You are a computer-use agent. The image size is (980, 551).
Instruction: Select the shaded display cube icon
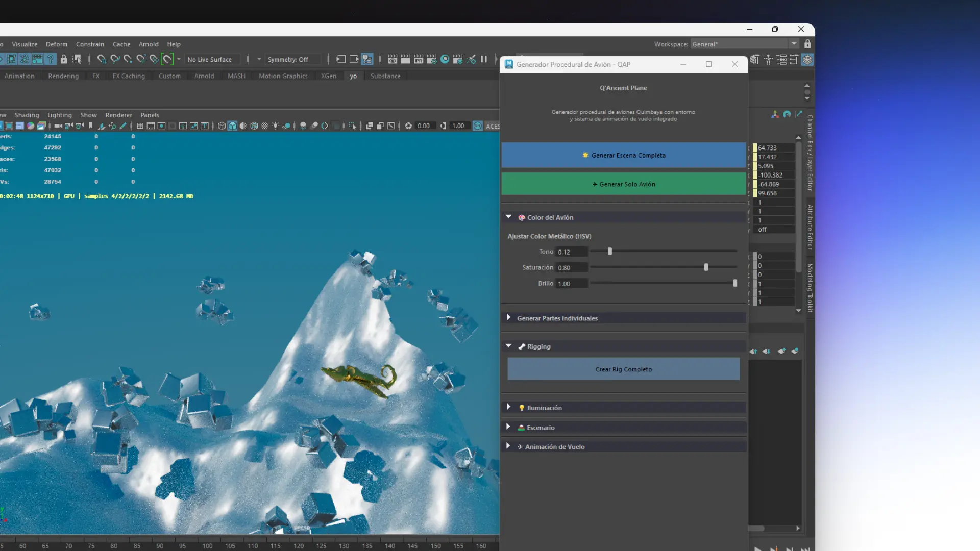click(233, 126)
